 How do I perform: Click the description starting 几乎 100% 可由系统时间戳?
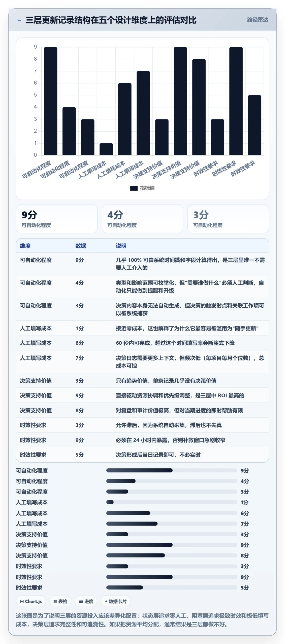pyautogui.click(x=190, y=264)
